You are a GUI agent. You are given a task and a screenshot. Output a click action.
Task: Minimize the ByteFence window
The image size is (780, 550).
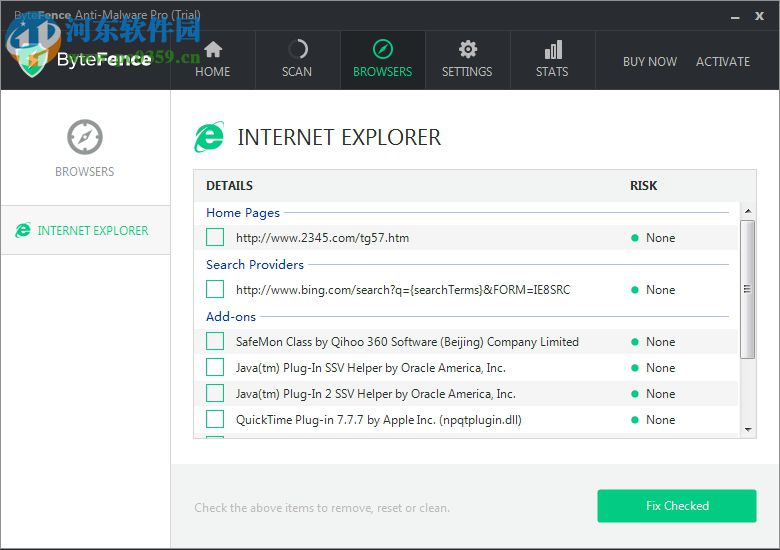735,16
